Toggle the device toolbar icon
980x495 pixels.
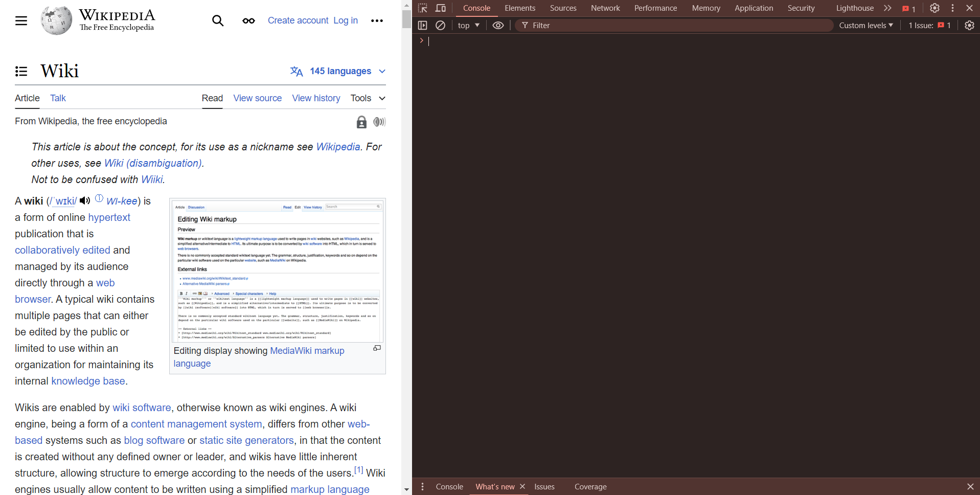(x=440, y=8)
